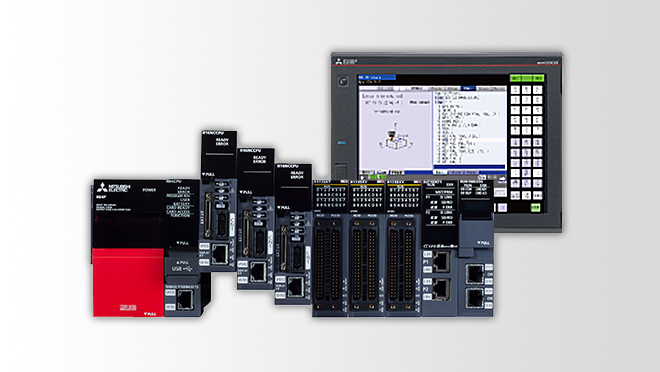Image resolution: width=660 pixels, height=372 pixels.
Task: Tap the blue LED indicator on the HMI bezel
Action: point(342,143)
